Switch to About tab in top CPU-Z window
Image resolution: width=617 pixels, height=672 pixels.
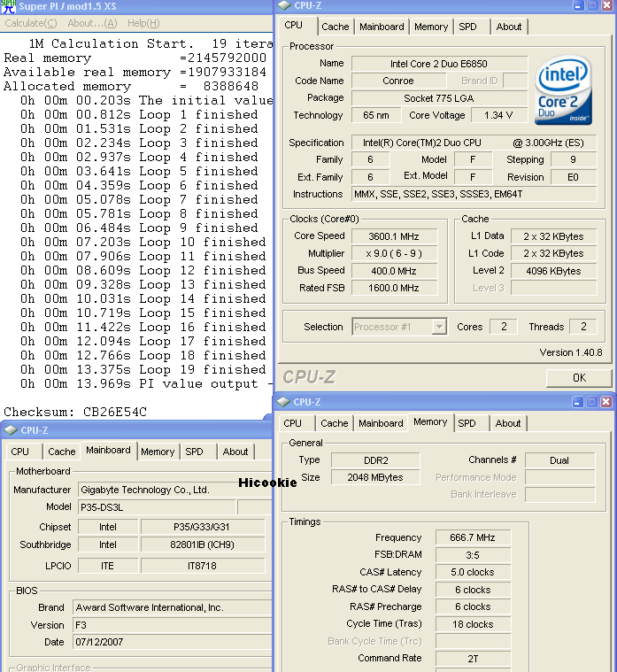509,27
